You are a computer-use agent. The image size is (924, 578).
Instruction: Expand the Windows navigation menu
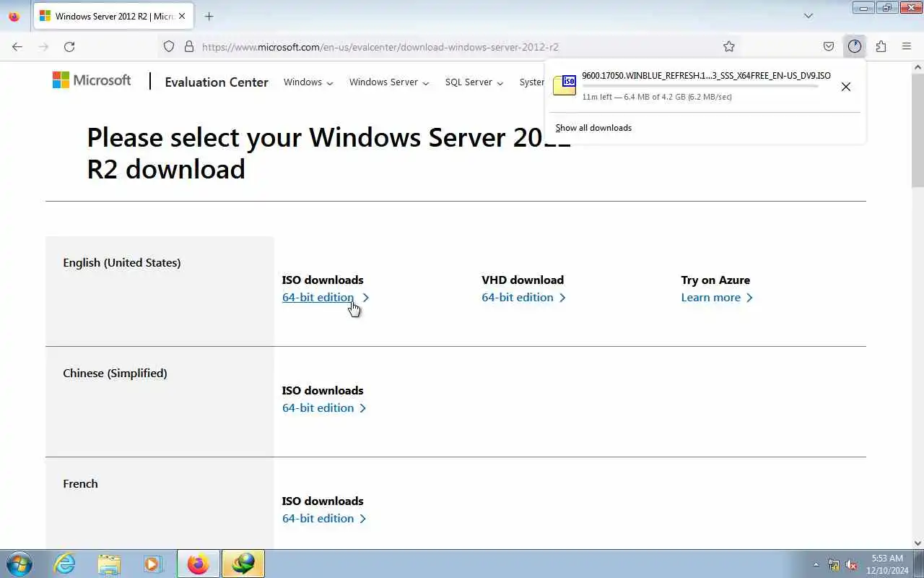pyautogui.click(x=308, y=82)
